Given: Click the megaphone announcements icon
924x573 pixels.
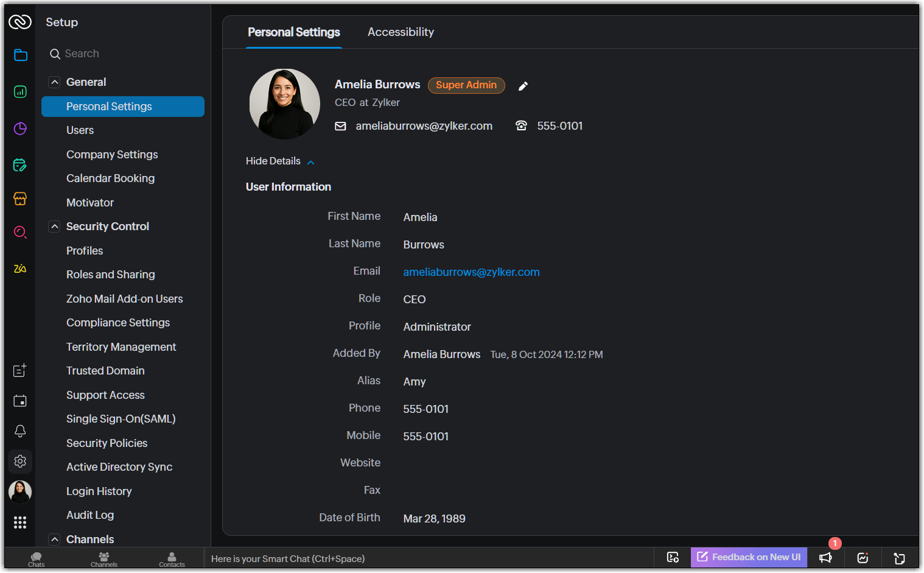Looking at the screenshot, I should tap(825, 558).
